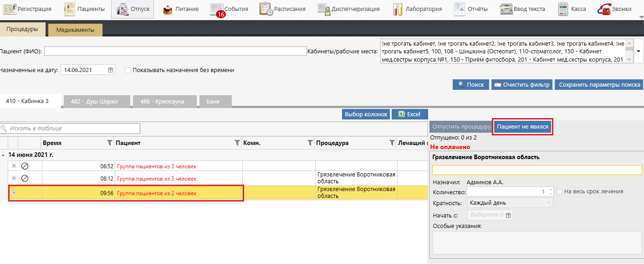
Task: Open the Расписания schedule icon
Action: tap(266, 9)
